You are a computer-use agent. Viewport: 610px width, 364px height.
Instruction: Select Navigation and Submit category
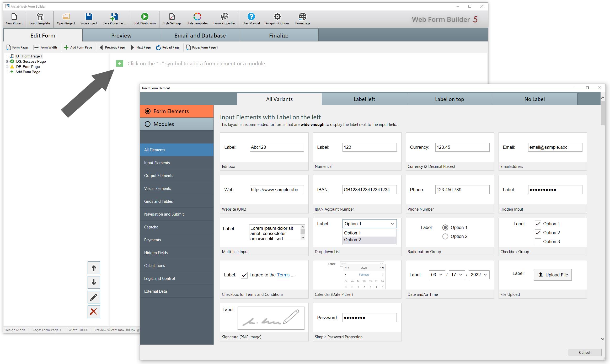177,214
